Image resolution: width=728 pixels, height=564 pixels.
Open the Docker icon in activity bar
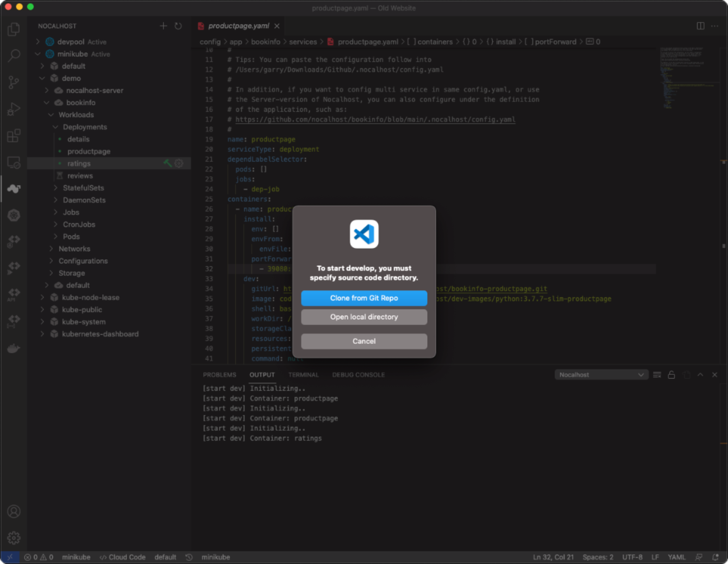coord(13,348)
